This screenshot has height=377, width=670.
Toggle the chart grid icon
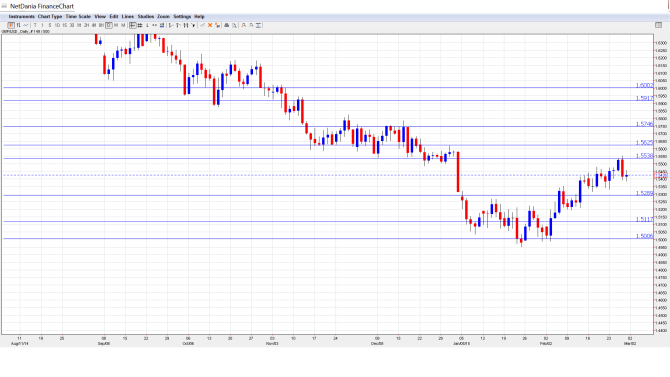click(x=140, y=25)
